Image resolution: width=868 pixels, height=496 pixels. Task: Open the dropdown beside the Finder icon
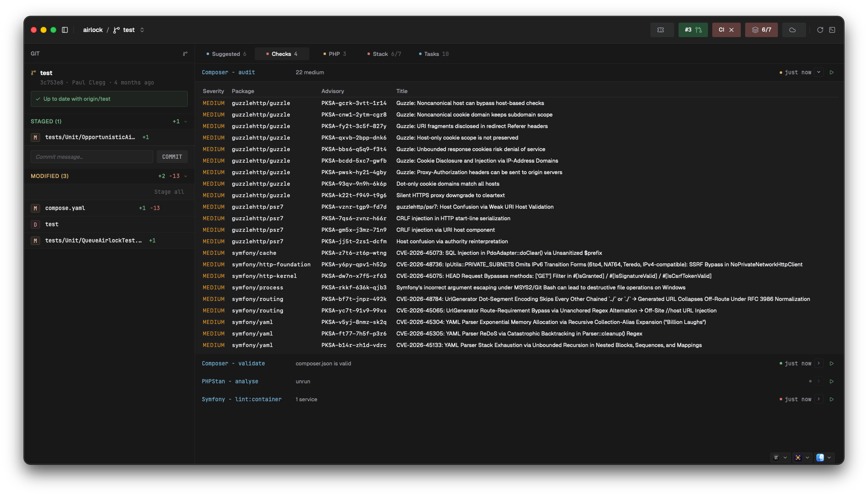coord(829,458)
